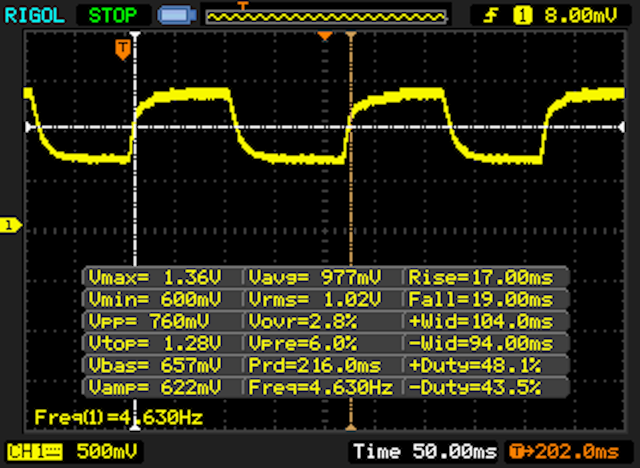
Task: Click the +Wid=104.0ms measurement
Action: point(481,322)
